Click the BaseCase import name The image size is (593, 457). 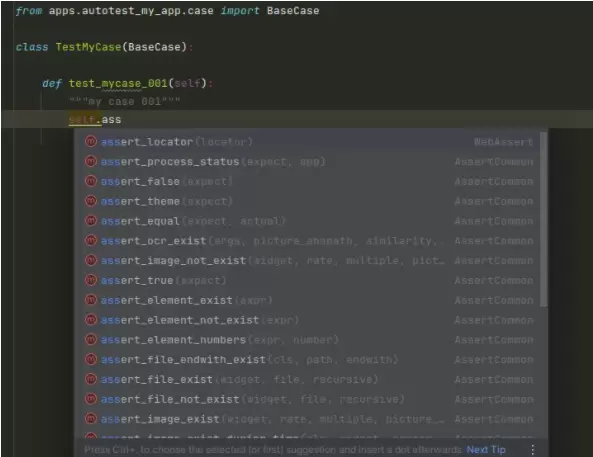pyautogui.click(x=293, y=11)
